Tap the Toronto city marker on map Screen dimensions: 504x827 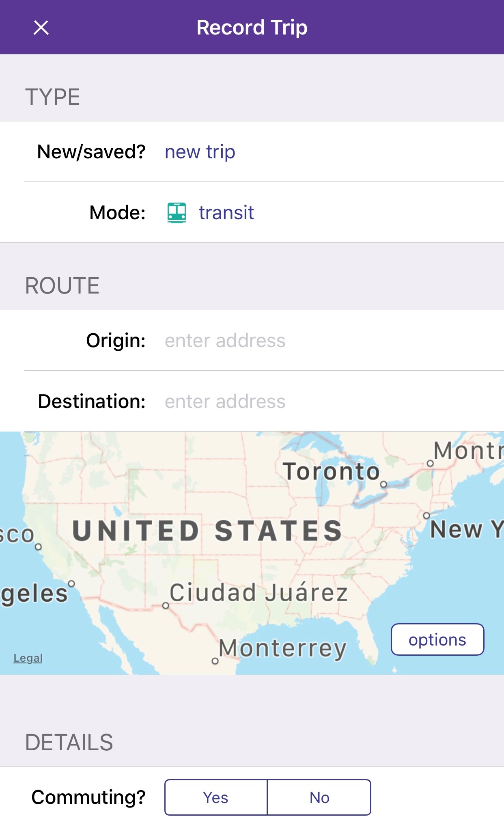(383, 484)
